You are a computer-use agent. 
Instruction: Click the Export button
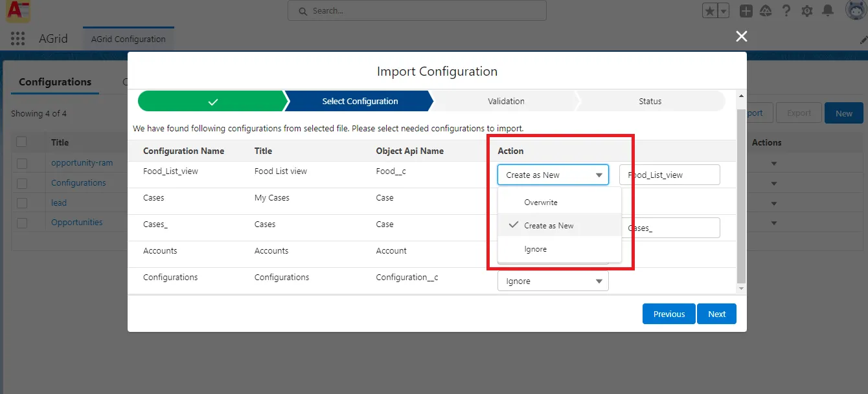point(799,112)
